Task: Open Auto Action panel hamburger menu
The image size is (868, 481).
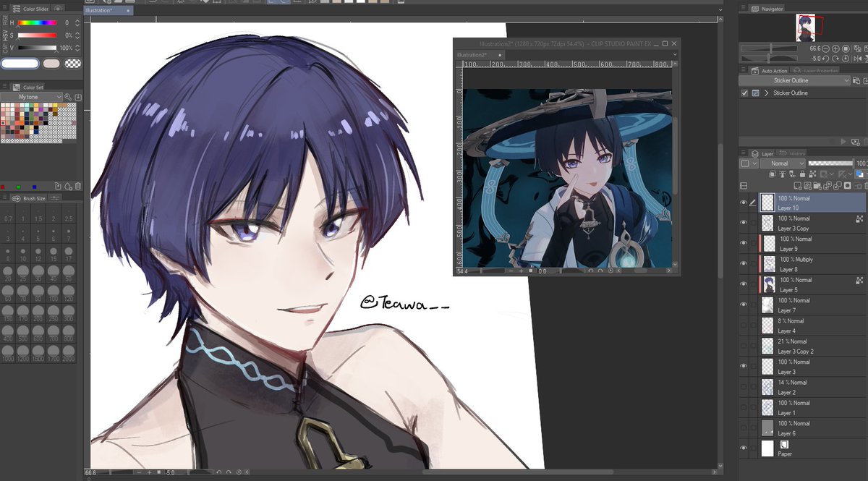Action: click(x=744, y=69)
